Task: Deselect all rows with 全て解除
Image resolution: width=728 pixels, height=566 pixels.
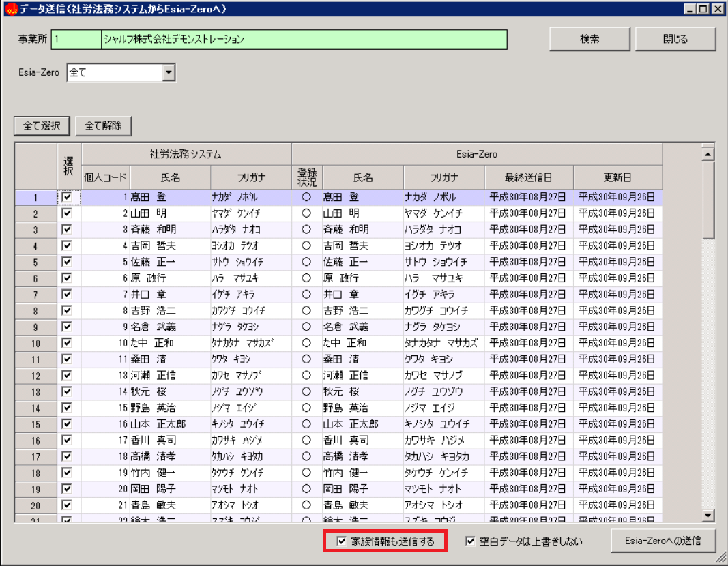Action: pos(103,125)
